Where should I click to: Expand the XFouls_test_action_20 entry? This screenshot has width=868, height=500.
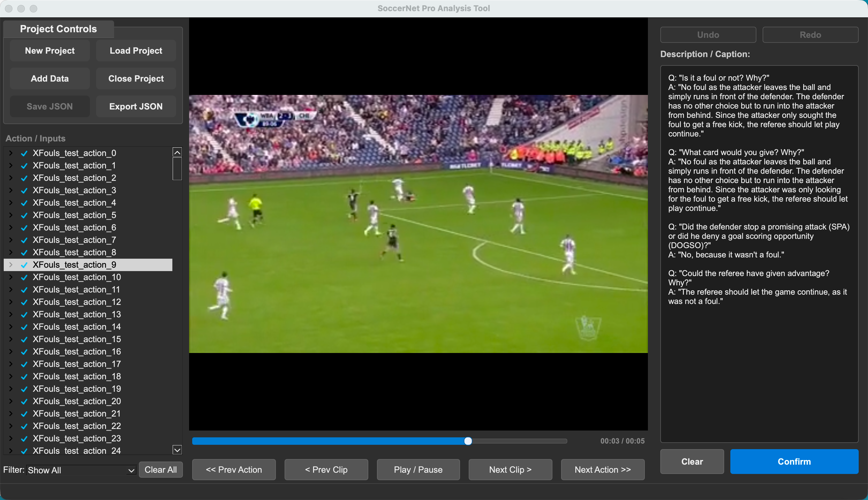click(x=10, y=401)
